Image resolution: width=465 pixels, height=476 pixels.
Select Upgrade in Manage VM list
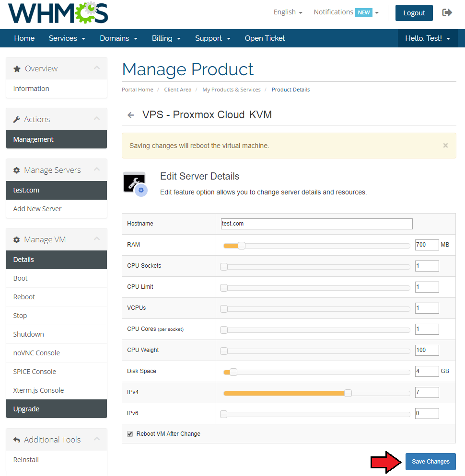click(57, 409)
